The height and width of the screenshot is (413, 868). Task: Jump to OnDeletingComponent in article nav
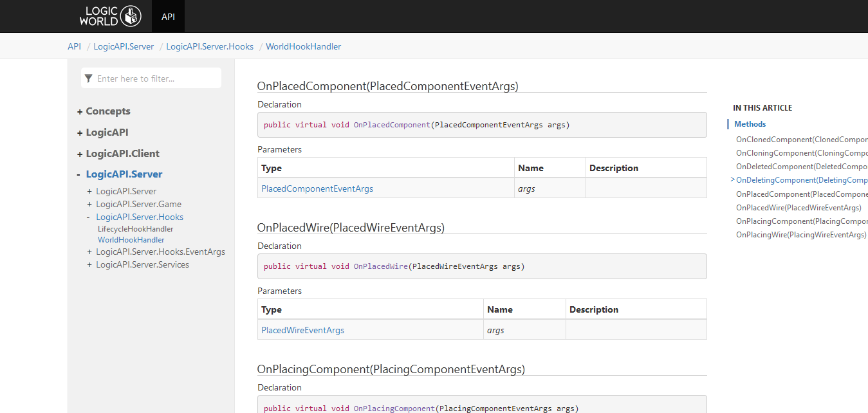coord(802,180)
